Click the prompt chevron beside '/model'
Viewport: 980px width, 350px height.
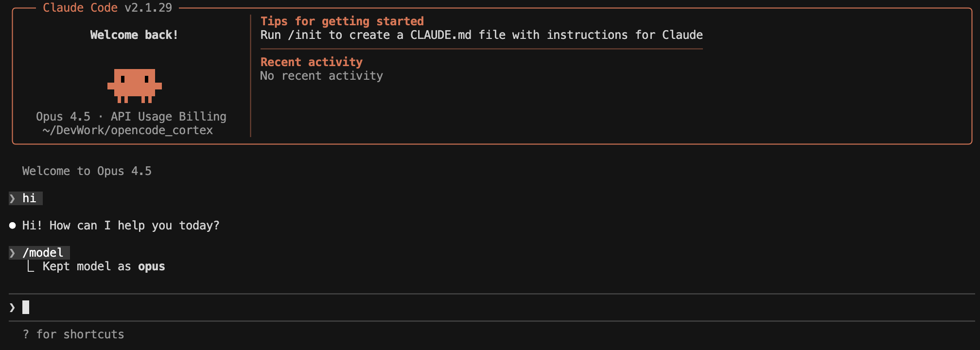12,253
